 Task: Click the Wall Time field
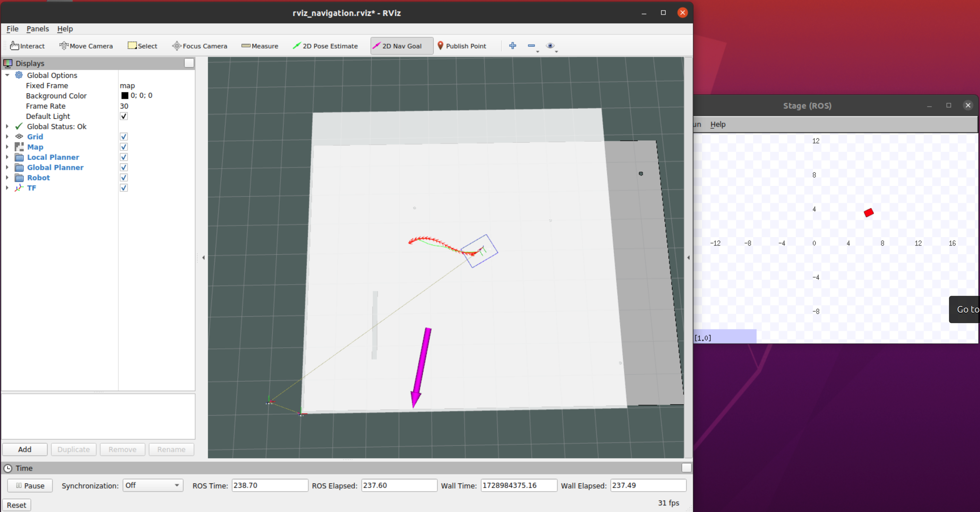(x=519, y=485)
